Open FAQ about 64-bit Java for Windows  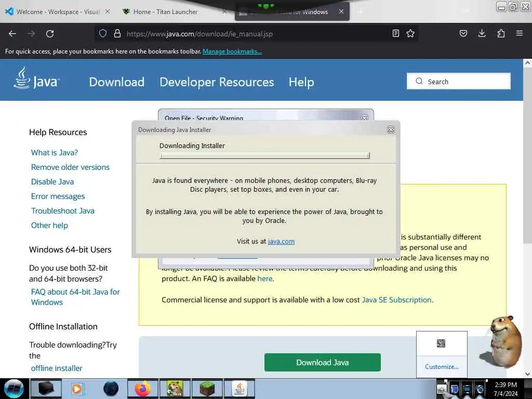[75, 297]
